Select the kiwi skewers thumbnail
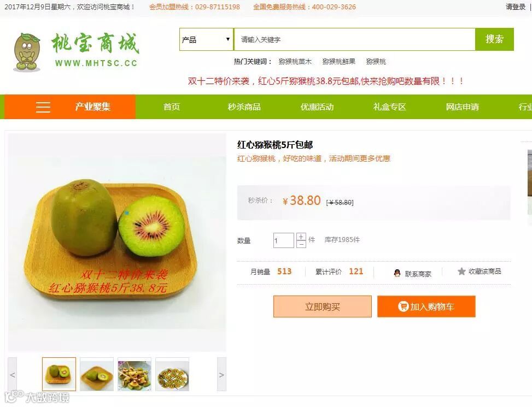The height and width of the screenshot is (407, 532). [x=135, y=374]
